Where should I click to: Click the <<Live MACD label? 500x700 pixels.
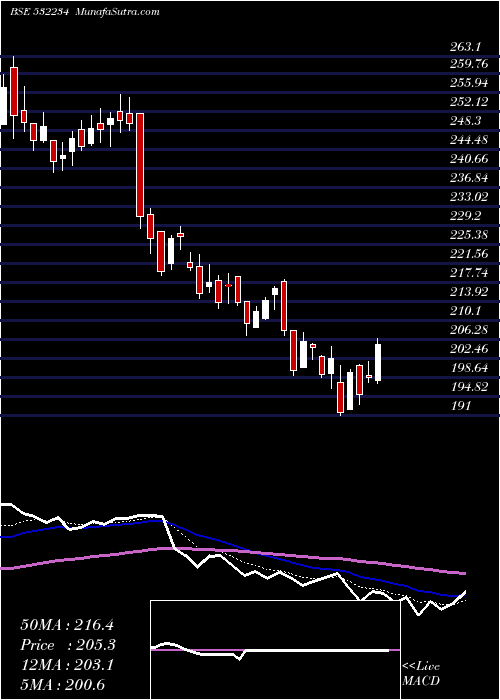pyautogui.click(x=421, y=674)
